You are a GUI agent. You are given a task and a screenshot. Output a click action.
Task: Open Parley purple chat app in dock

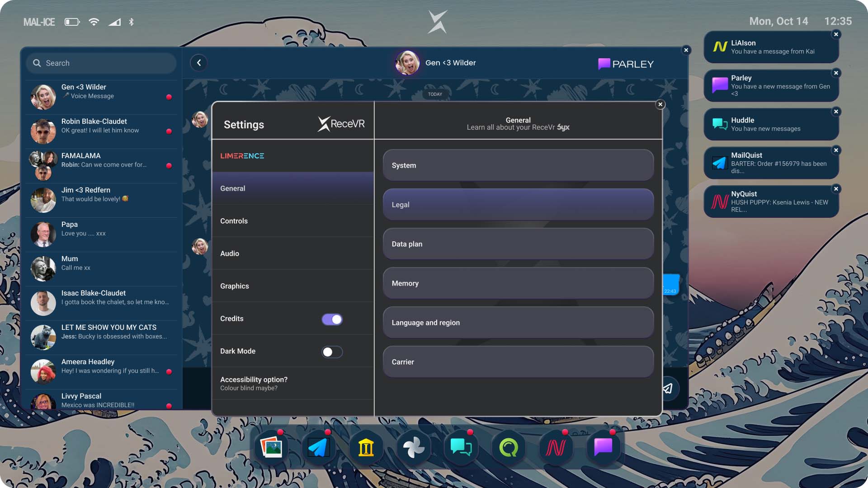604,448
